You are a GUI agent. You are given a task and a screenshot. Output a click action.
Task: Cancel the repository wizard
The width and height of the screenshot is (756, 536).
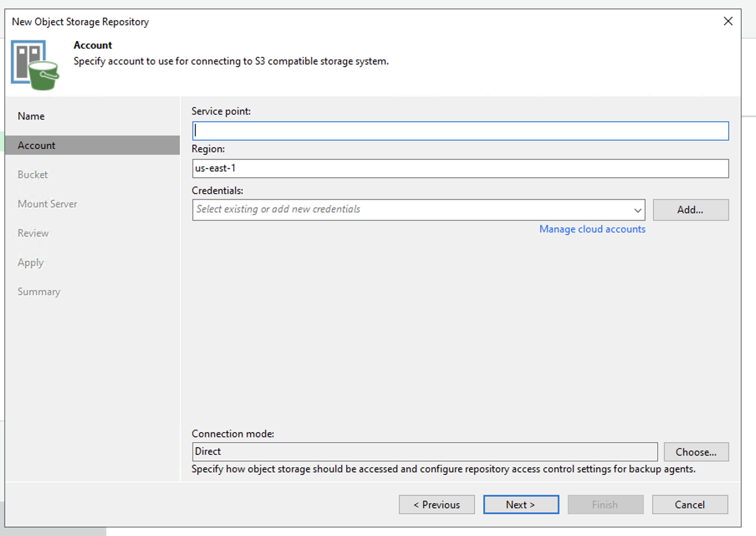(690, 505)
